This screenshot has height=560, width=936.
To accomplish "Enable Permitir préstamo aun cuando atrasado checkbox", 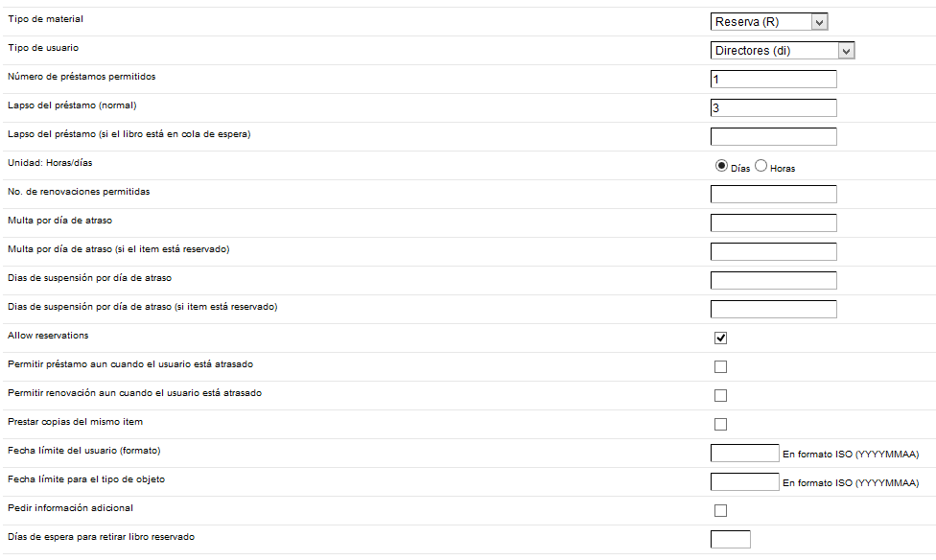I will coord(721,366).
